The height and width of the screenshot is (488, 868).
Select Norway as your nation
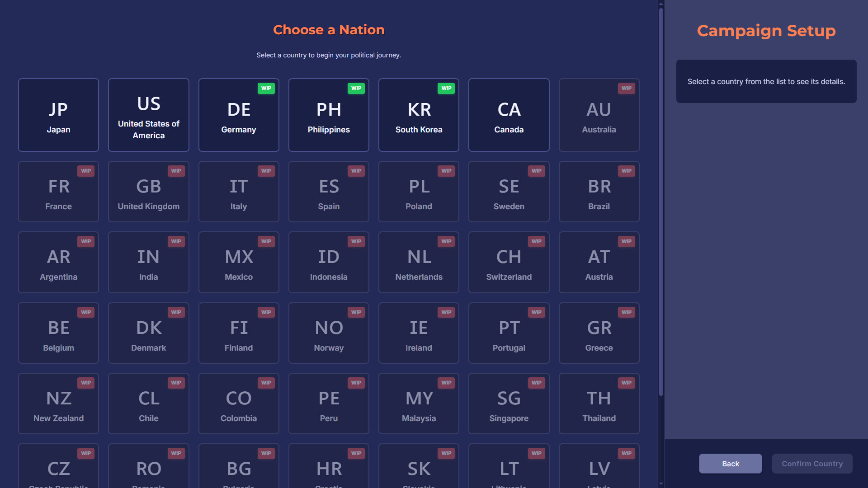329,333
